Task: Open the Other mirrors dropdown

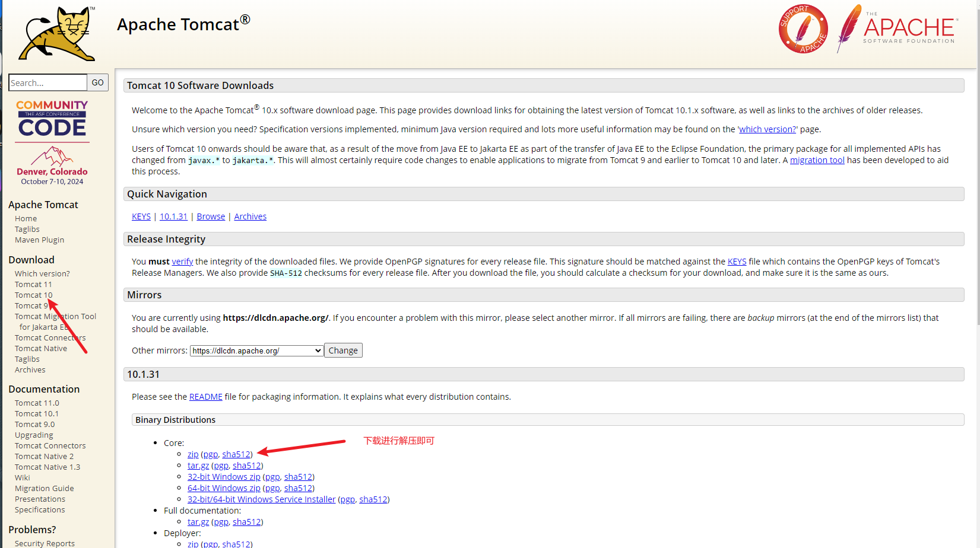Action: click(x=256, y=351)
